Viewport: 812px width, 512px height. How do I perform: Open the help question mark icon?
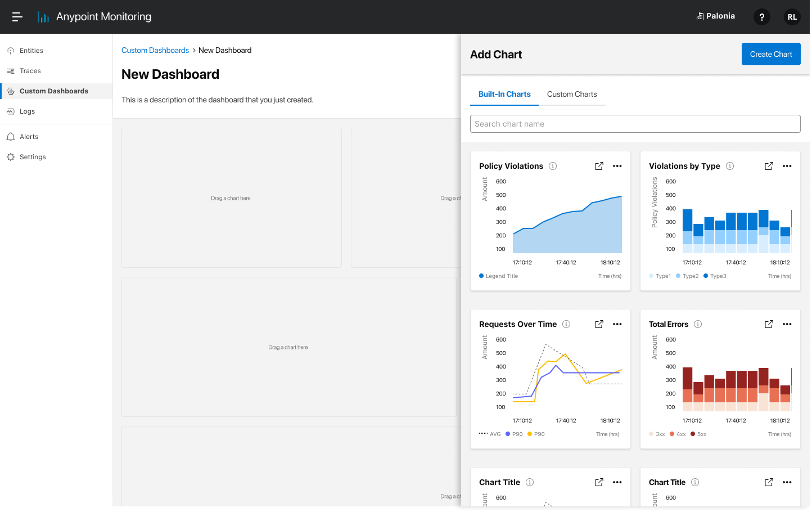(761, 17)
